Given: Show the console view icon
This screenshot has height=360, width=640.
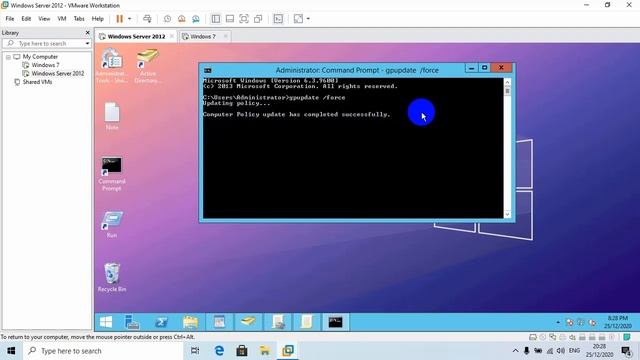Looking at the screenshot, I should 278,19.
